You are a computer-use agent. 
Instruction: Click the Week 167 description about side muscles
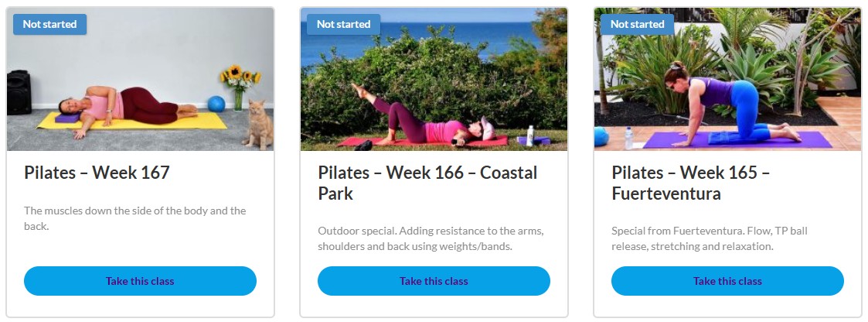[x=134, y=218]
